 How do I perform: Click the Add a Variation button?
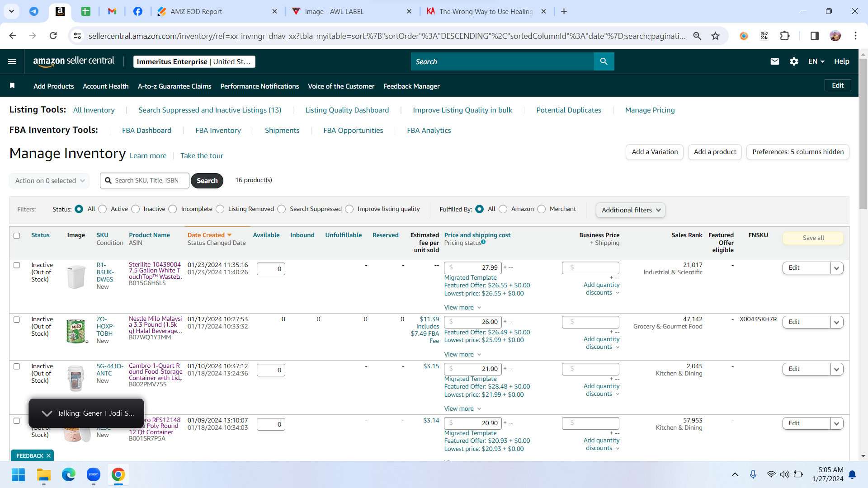click(x=655, y=152)
